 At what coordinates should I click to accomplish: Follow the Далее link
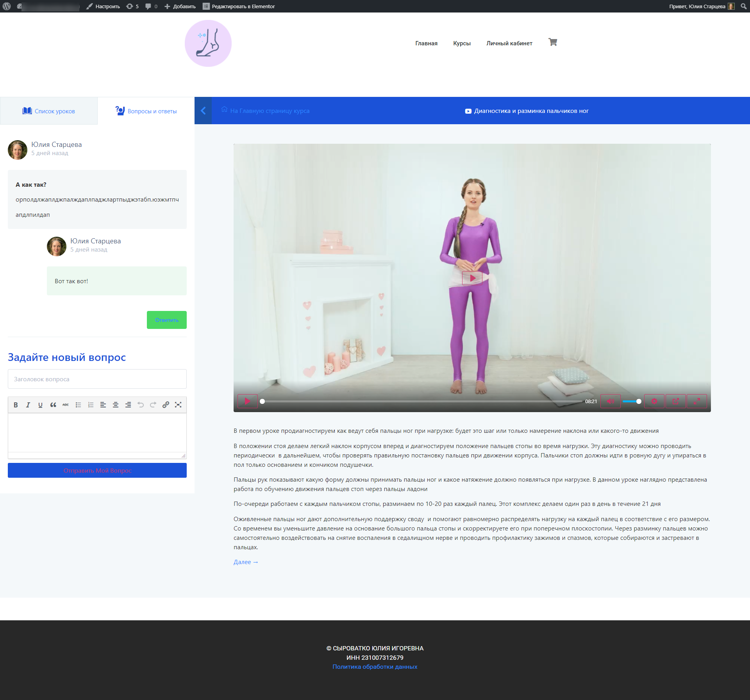(x=246, y=562)
